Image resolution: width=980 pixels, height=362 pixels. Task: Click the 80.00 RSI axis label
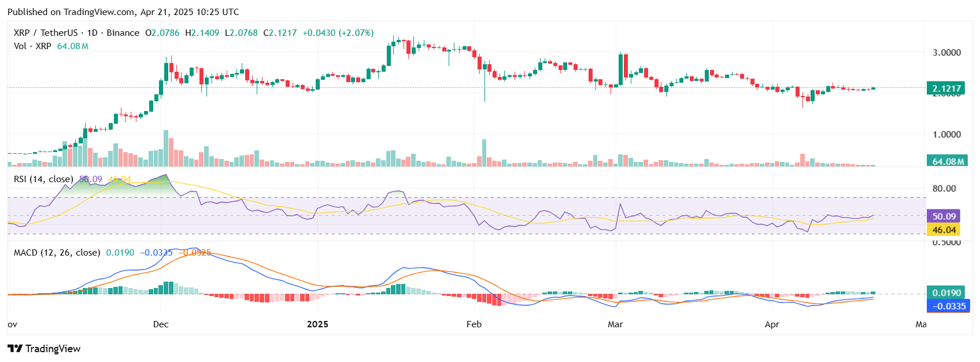click(944, 189)
